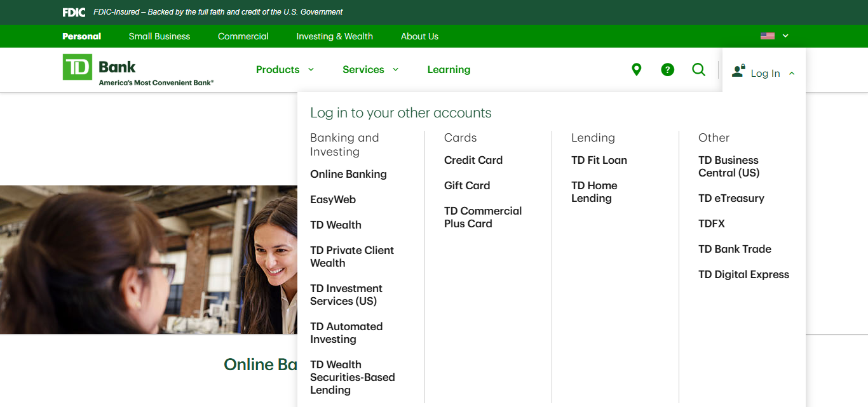Go to TD Bank Trade login
868x407 pixels.
click(735, 249)
